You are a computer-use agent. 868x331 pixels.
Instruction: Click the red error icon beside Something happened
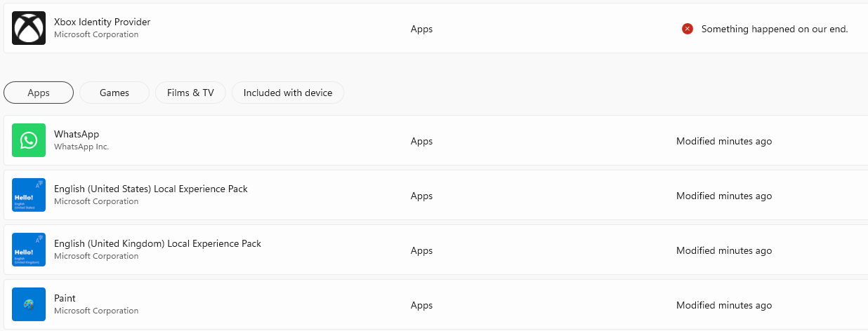pyautogui.click(x=688, y=29)
